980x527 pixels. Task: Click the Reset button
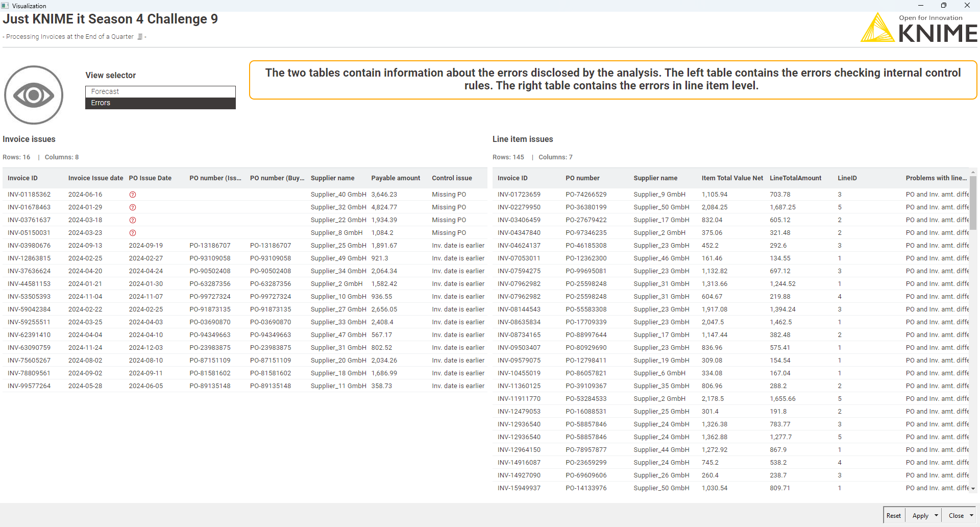click(x=894, y=516)
